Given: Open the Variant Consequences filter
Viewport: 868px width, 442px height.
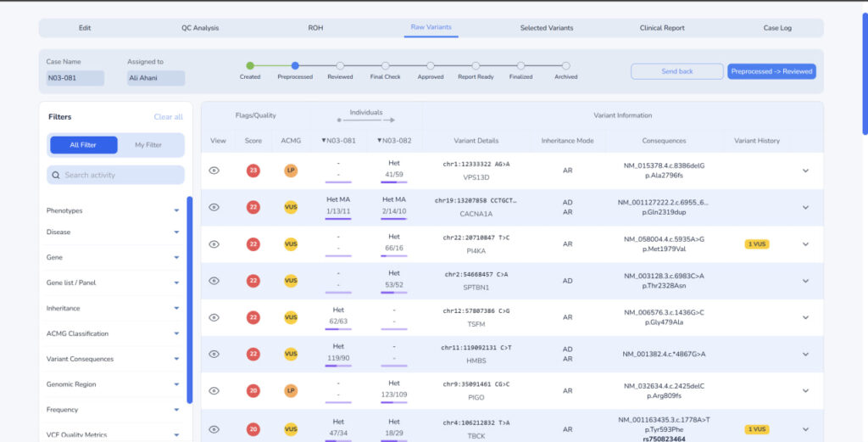Looking at the screenshot, I should click(176, 359).
